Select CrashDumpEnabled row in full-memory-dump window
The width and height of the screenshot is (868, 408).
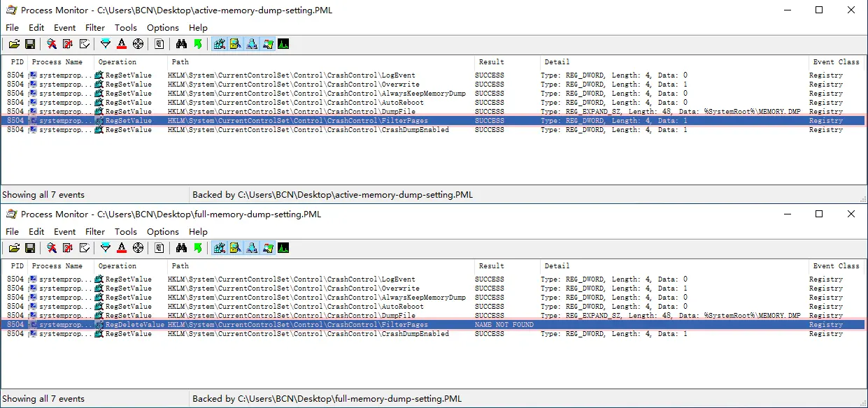(x=434, y=334)
